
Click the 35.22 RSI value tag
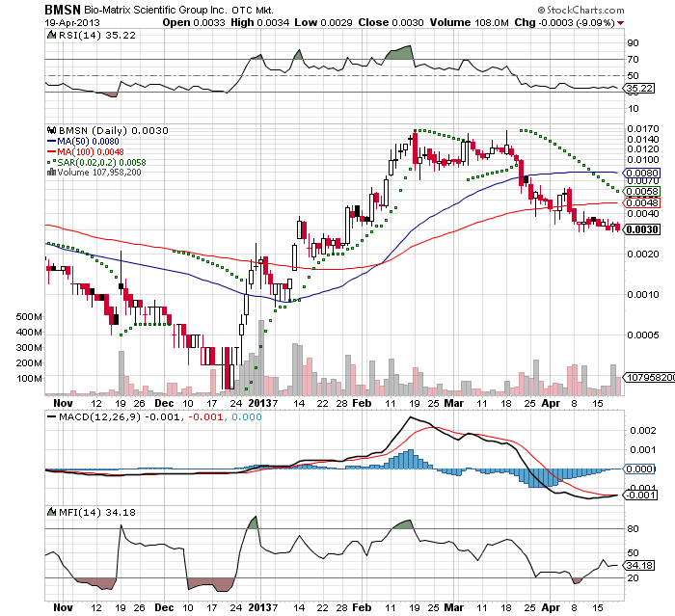[x=639, y=89]
